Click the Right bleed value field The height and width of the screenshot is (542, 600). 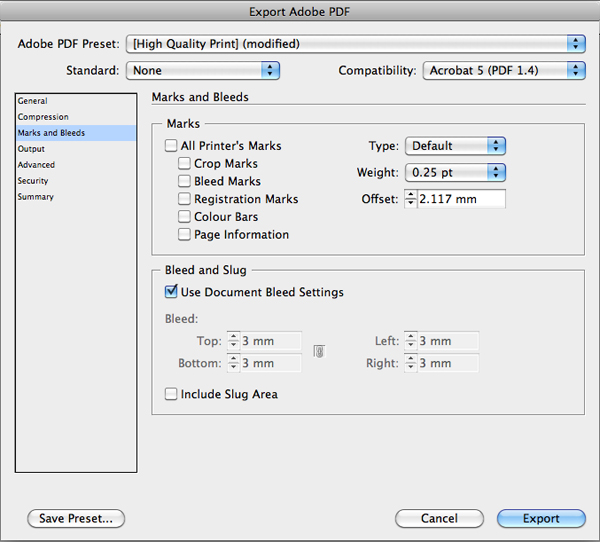pos(448,363)
